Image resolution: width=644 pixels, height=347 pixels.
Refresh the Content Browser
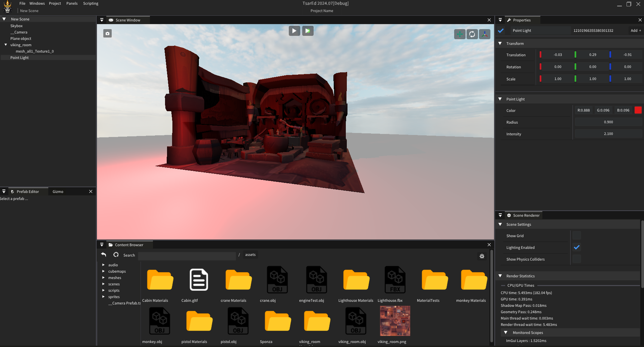(x=116, y=255)
